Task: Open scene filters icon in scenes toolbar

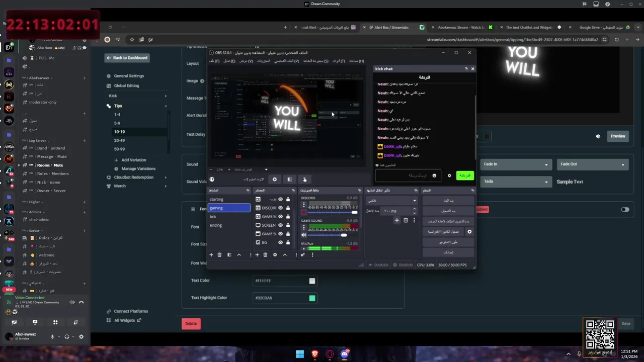Action: pyautogui.click(x=229, y=255)
